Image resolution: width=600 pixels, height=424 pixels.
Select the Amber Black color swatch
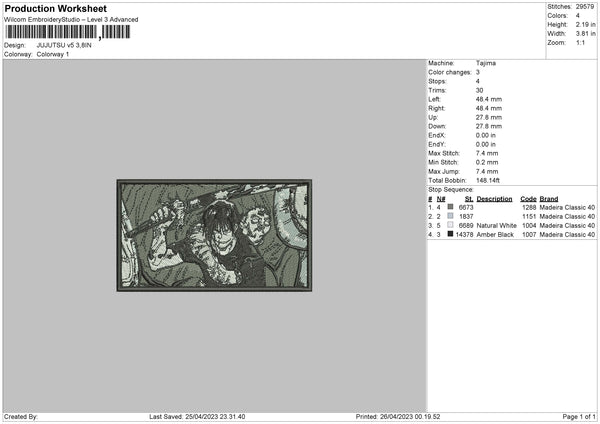click(x=450, y=234)
